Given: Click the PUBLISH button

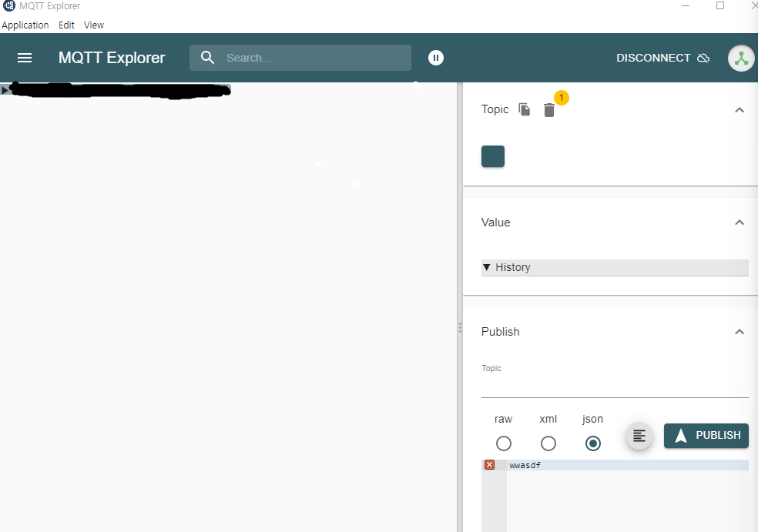Looking at the screenshot, I should [x=706, y=435].
